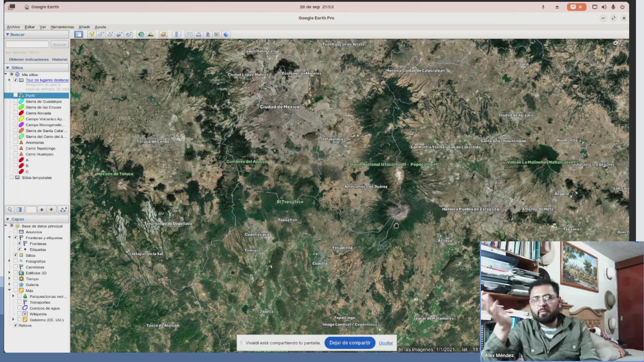Enable the Sierra de las Cruces checkbox
This screenshot has width=644, height=362.
click(x=15, y=107)
